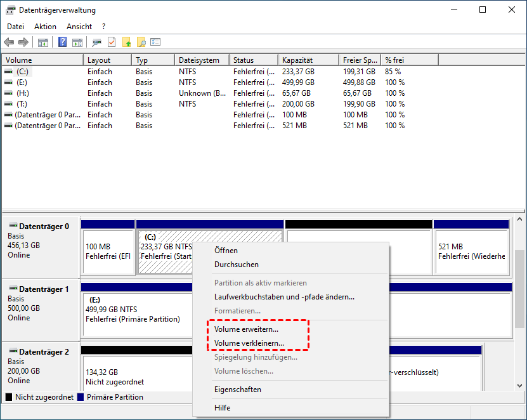Select the 521 MB Wiederherstellung partition block
This screenshot has height=420, width=527.
(x=472, y=247)
